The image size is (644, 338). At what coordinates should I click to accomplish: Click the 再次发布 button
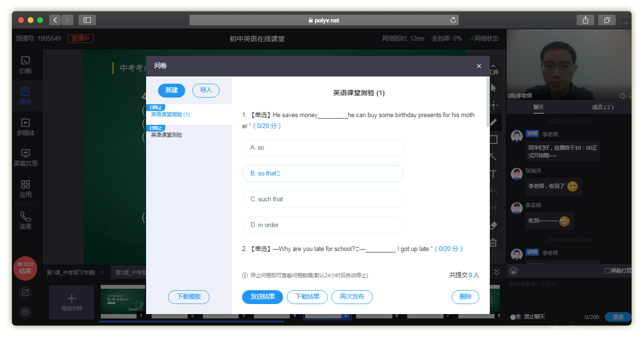click(352, 297)
